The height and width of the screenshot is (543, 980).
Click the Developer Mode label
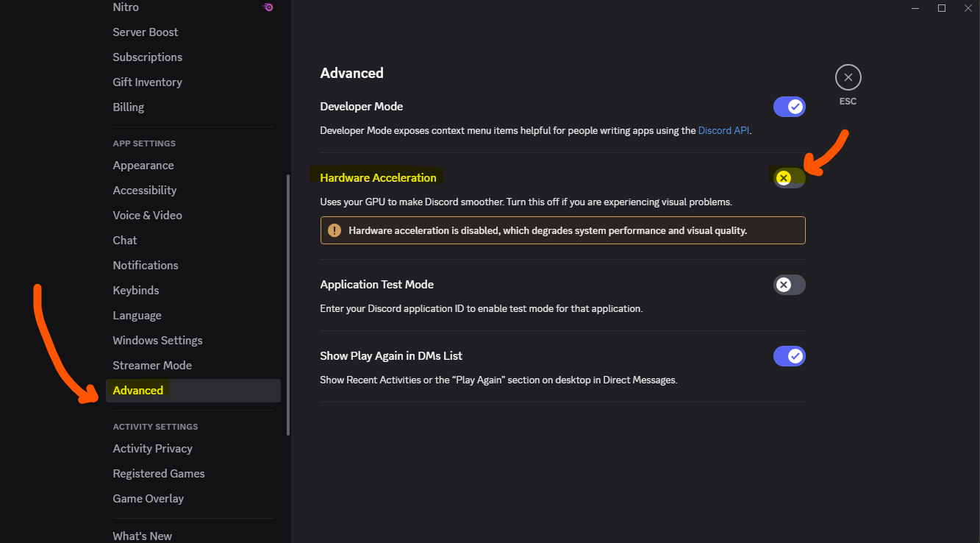click(x=362, y=107)
